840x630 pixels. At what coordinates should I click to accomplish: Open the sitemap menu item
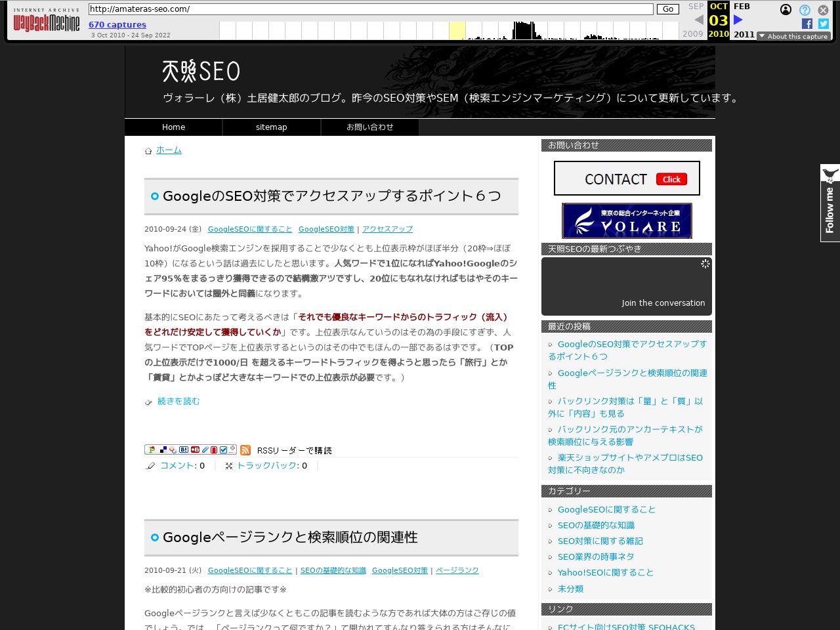(x=271, y=127)
